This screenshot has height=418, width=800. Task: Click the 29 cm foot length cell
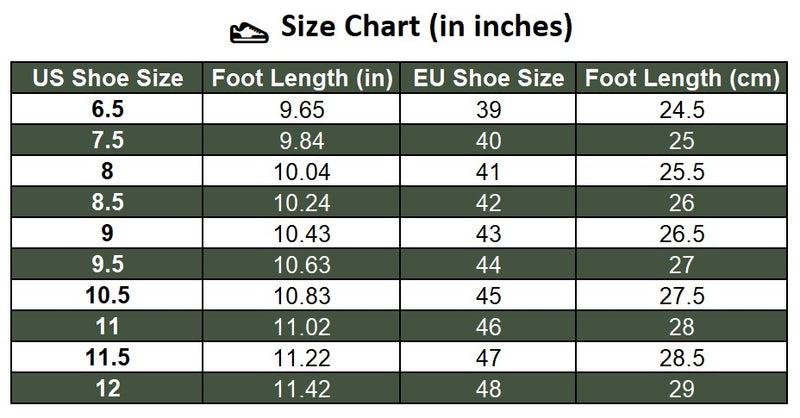(x=682, y=389)
